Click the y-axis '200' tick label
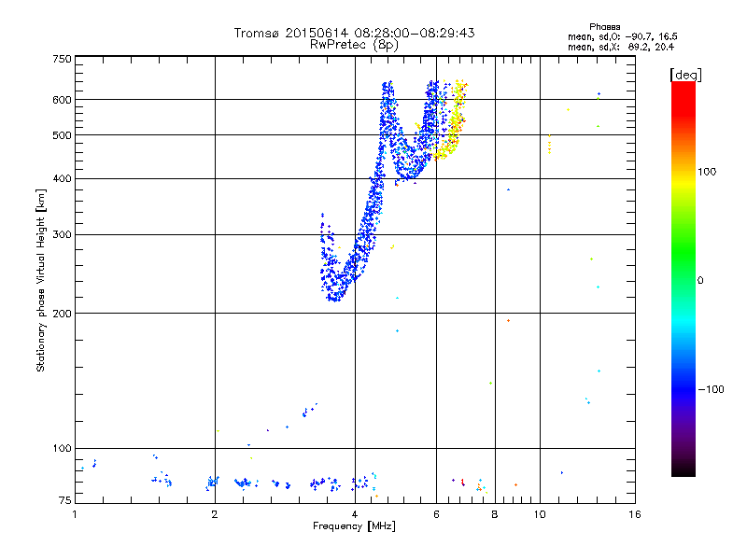The image size is (747, 560). pos(63,314)
